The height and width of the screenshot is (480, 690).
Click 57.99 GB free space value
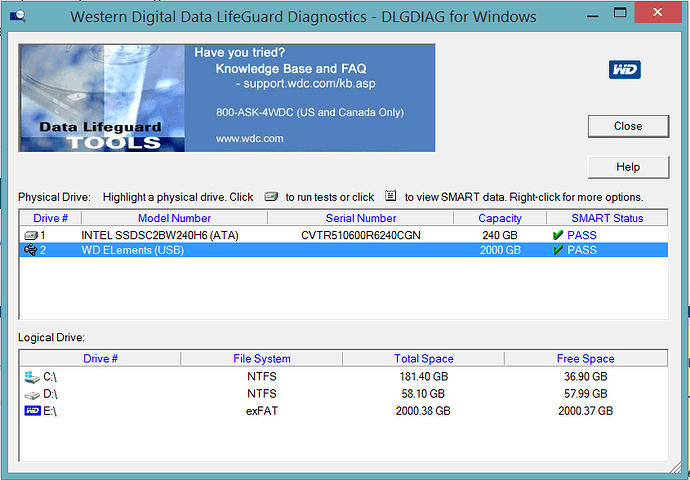(586, 394)
